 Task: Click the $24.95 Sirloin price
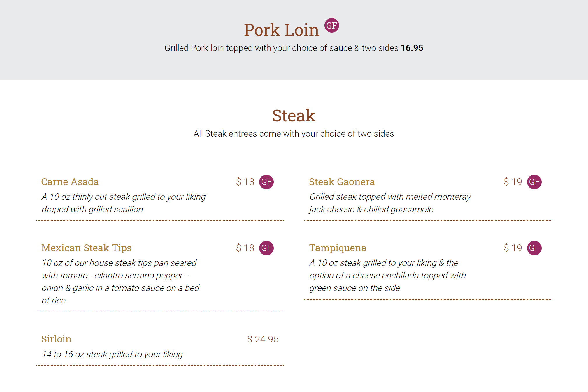click(x=263, y=339)
